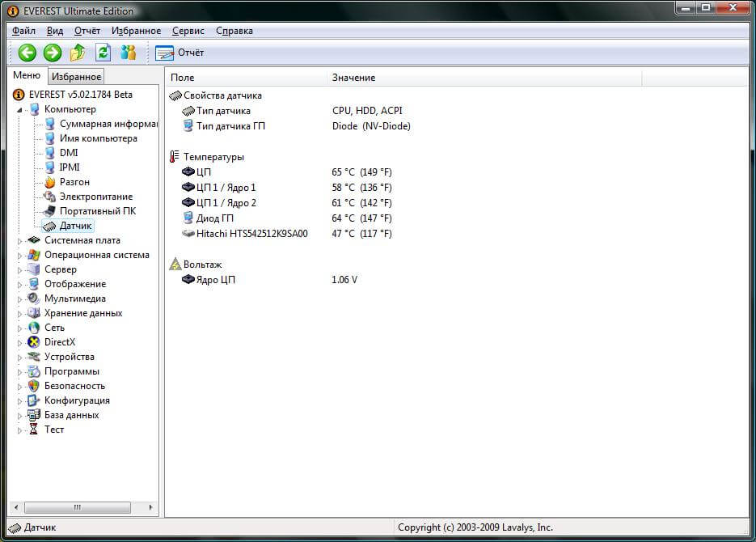
Task: Open Портативный ПК in sidebar tree
Action: click(97, 211)
